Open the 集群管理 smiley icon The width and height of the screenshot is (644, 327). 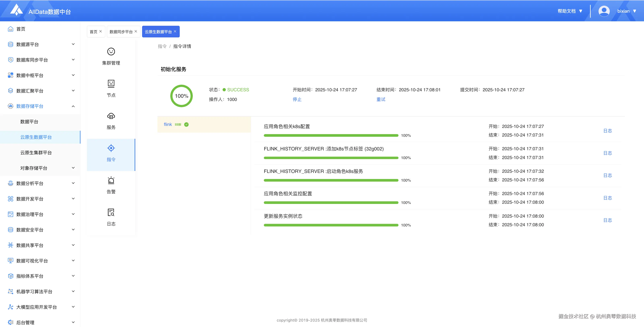tap(111, 51)
